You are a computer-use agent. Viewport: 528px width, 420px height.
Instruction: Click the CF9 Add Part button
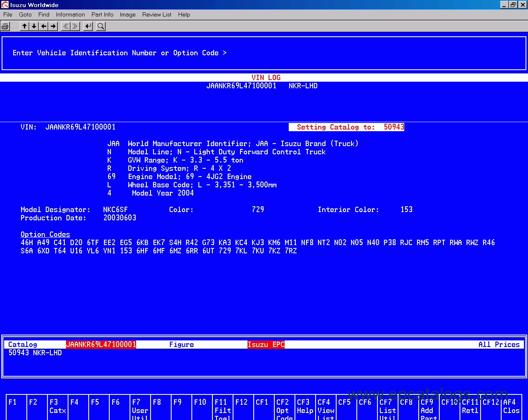[x=429, y=407]
